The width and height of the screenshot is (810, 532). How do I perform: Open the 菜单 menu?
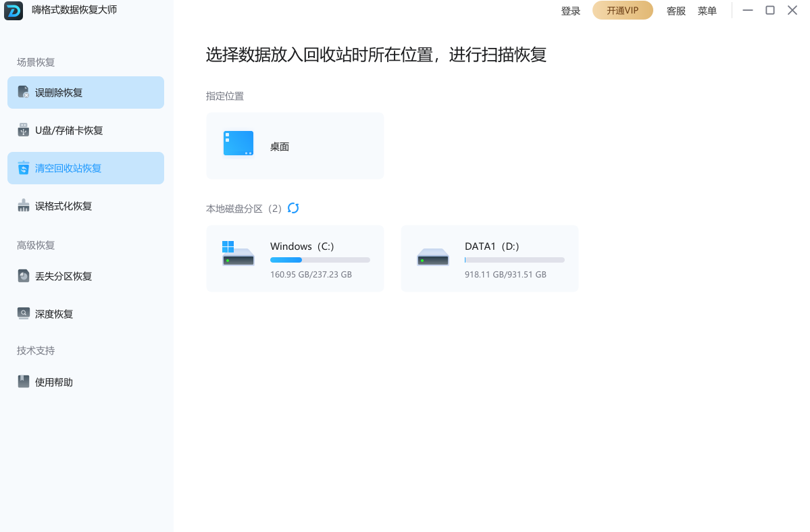707,10
